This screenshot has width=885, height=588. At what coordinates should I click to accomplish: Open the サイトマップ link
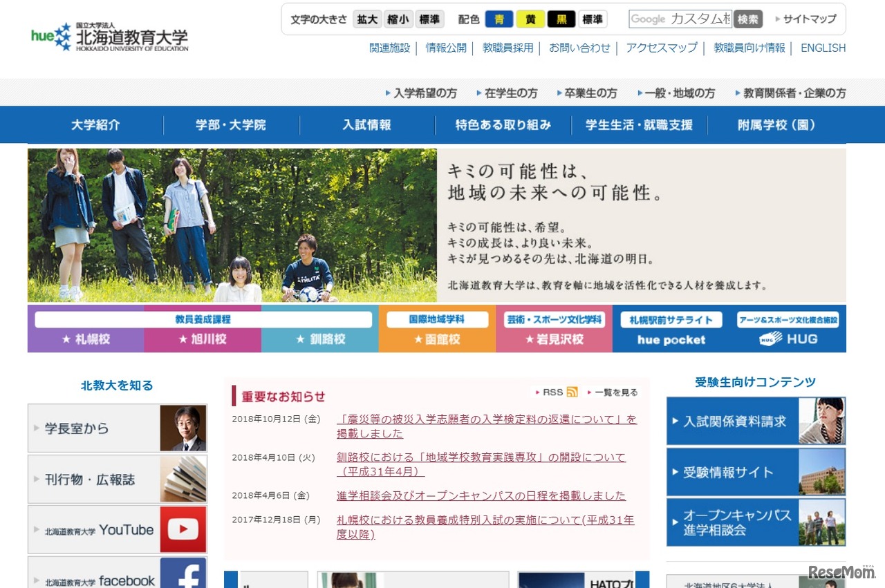(x=806, y=19)
